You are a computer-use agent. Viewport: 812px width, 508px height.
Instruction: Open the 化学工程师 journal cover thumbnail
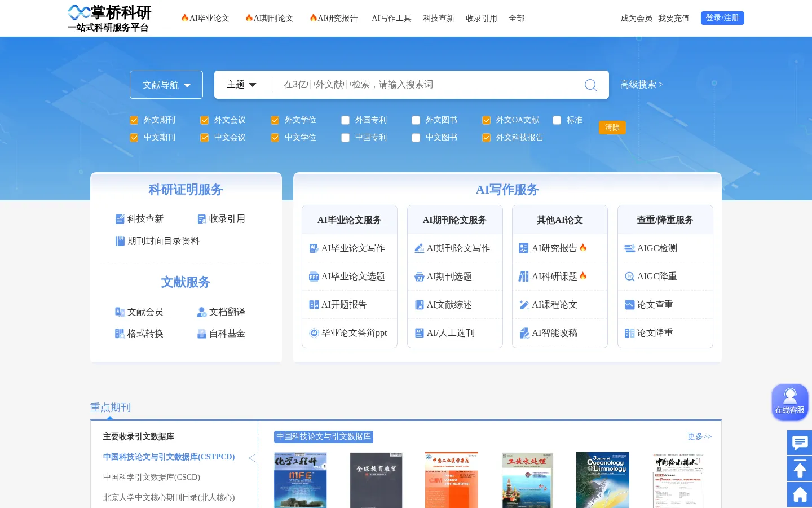[x=301, y=480]
